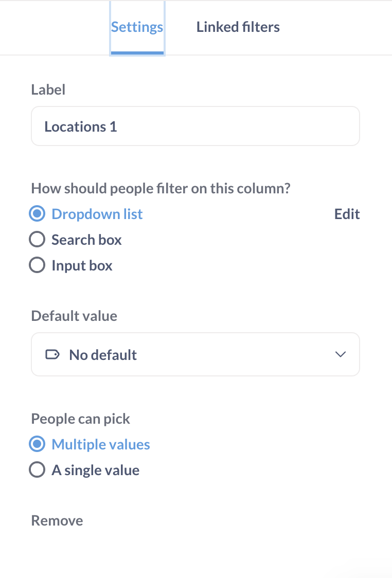Pick the A single value radio button

pyautogui.click(x=37, y=470)
